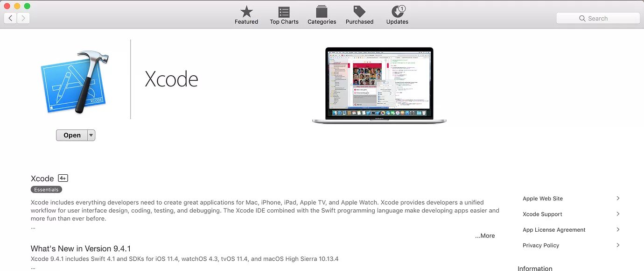Open Updates tab with badge
This screenshot has height=271, width=644.
[x=397, y=15]
